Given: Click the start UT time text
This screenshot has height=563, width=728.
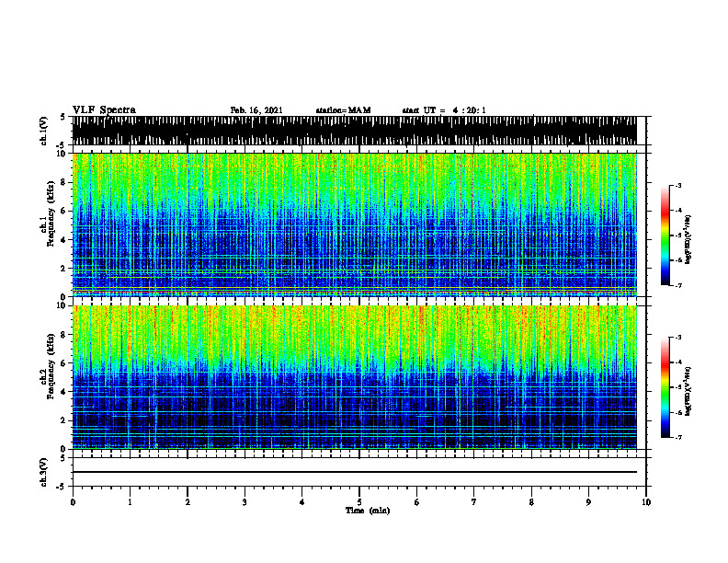Looking at the screenshot, I should pyautogui.click(x=444, y=110).
